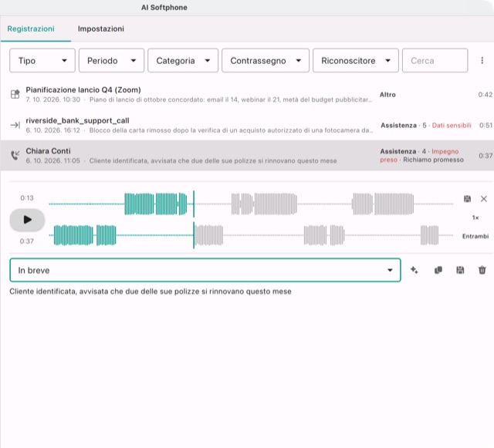Click the lower channel waveform
494x448 pixels.
[x=251, y=235]
